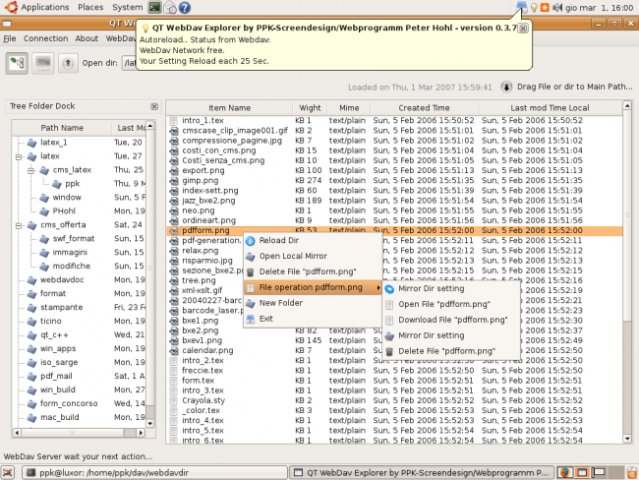This screenshot has height=480, width=639.
Task: Click the Drag File to Main Path icon
Action: tap(506, 87)
